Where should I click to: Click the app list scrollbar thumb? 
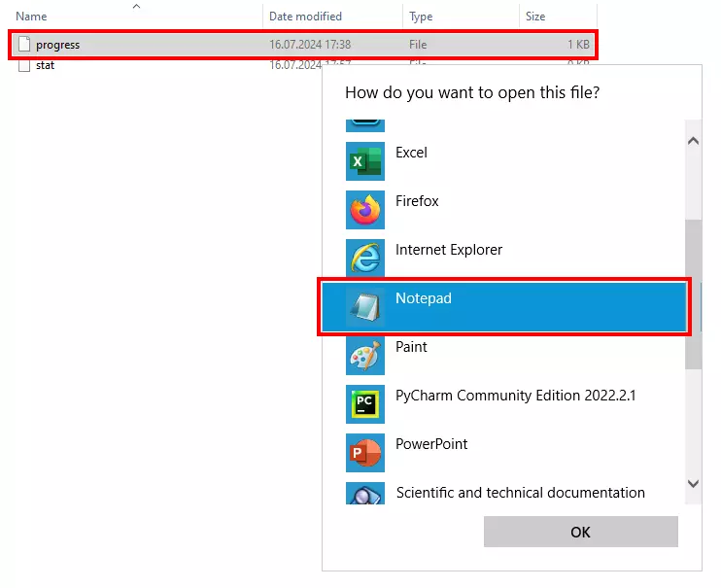pyautogui.click(x=694, y=294)
